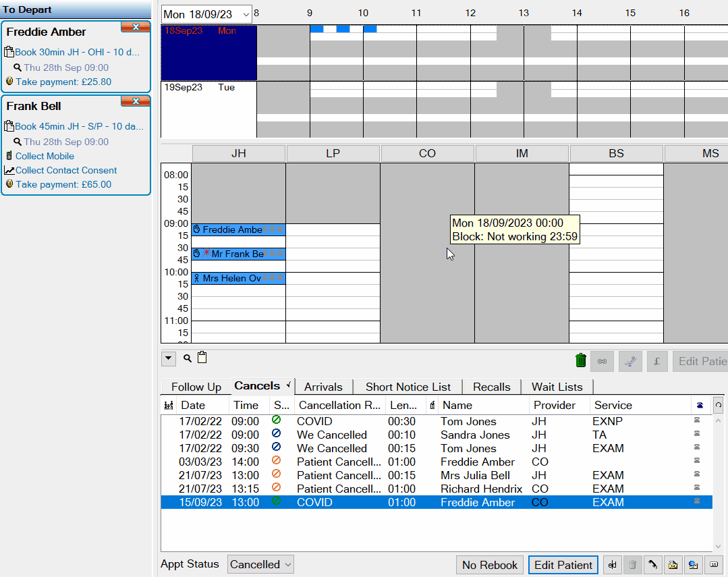The image size is (728, 577).
Task: Select the Richard Hendrix cancellation row
Action: (x=437, y=489)
